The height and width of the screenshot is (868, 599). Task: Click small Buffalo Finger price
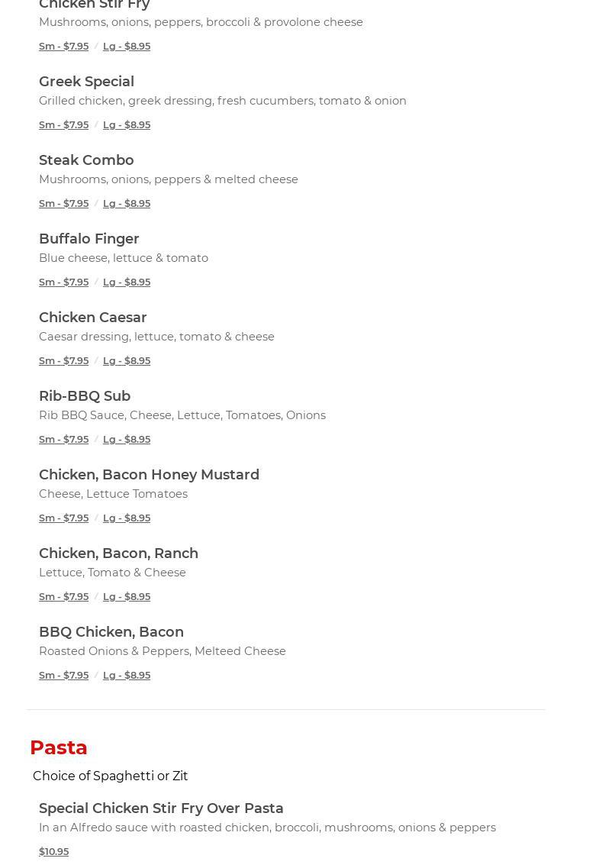63,282
